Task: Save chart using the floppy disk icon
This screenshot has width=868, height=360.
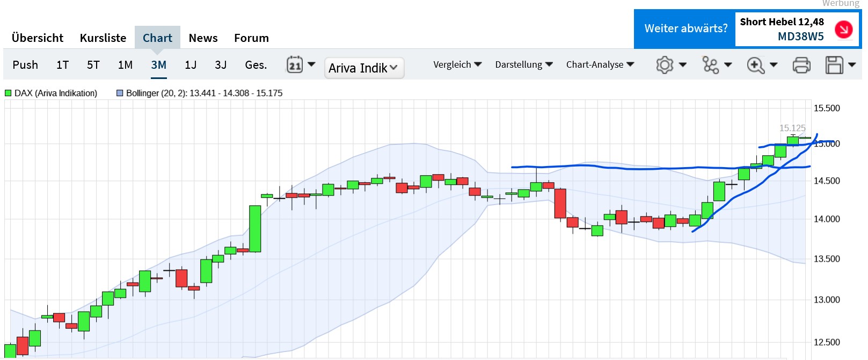Action: (834, 65)
